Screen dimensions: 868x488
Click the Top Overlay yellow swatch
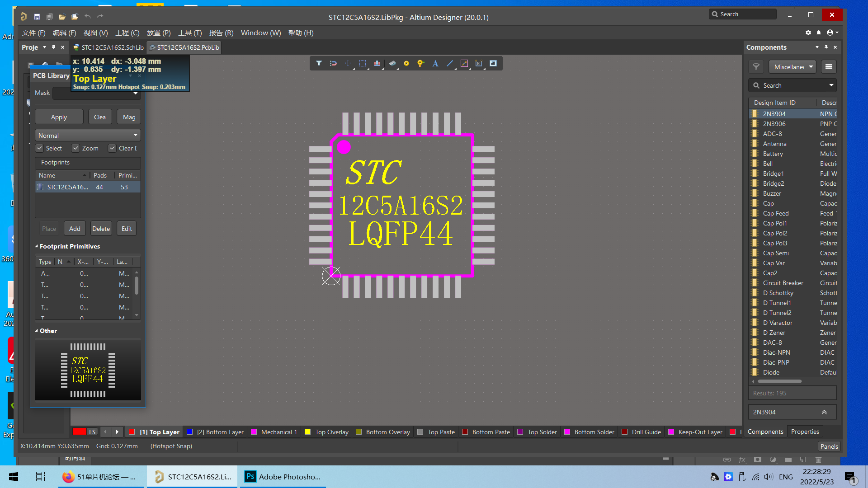(x=308, y=432)
